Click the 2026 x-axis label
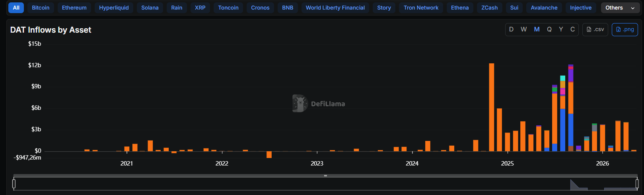This screenshot has height=195, width=644. pyautogui.click(x=602, y=164)
